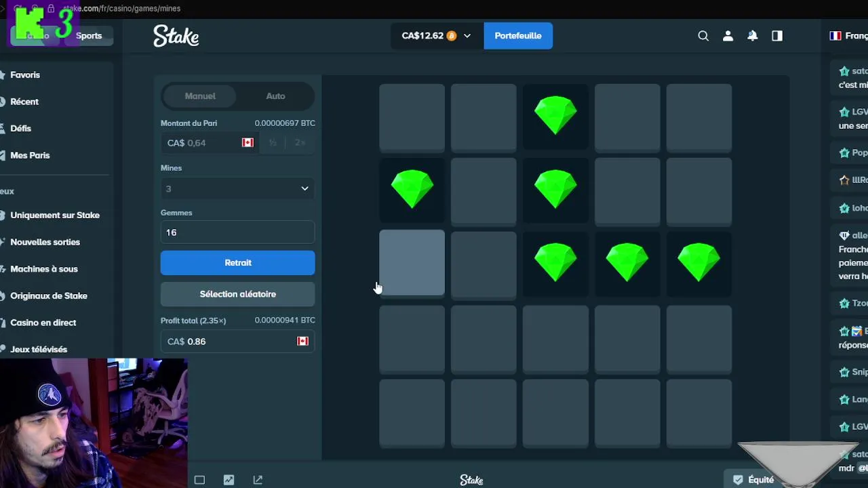Expand the CA$12.62 wallet balance dropdown
This screenshot has height=488, width=868.
437,36
